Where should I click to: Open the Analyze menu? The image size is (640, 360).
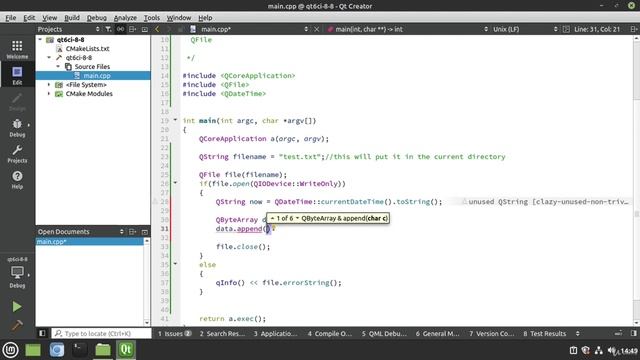[x=125, y=18]
